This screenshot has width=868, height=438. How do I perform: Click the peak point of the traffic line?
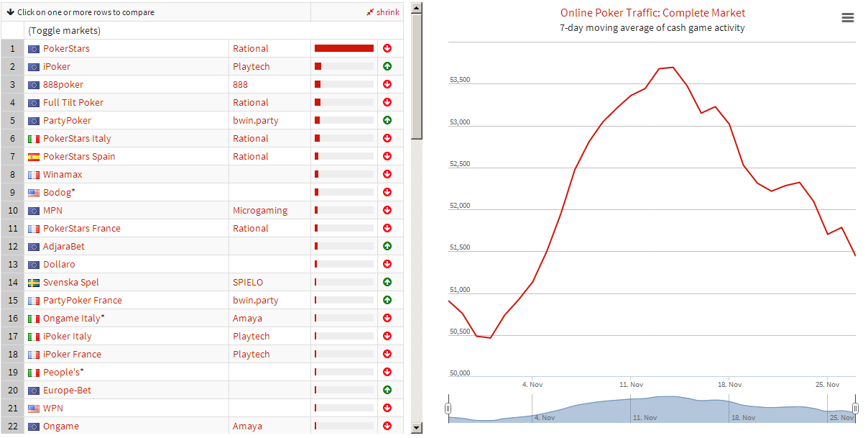(672, 68)
